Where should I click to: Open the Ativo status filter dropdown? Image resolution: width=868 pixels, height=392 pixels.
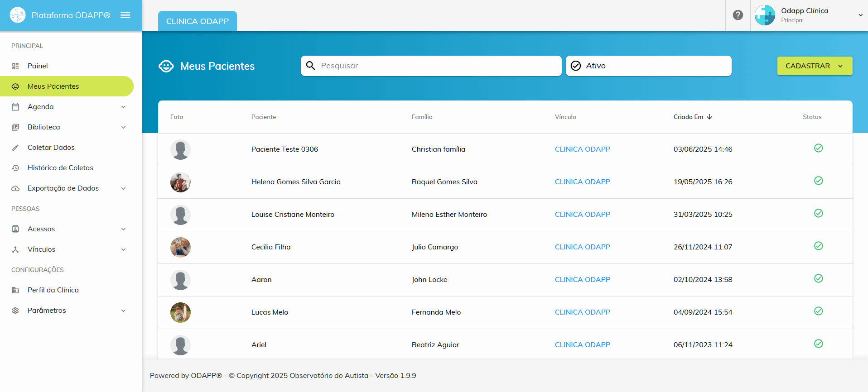tap(649, 66)
